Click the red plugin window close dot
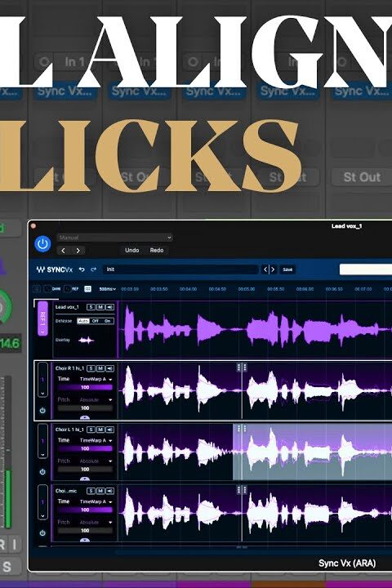Viewport: 392px width, 588px height. click(x=33, y=225)
